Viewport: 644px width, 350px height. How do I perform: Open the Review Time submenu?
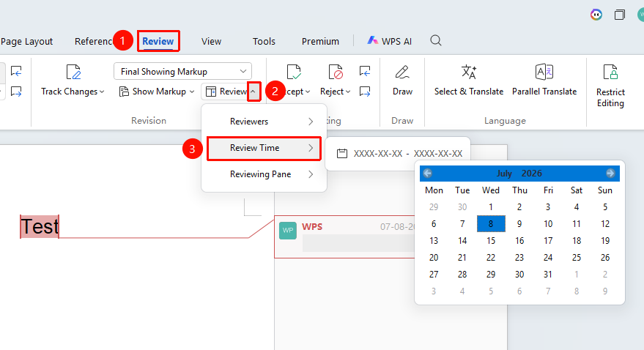click(264, 148)
